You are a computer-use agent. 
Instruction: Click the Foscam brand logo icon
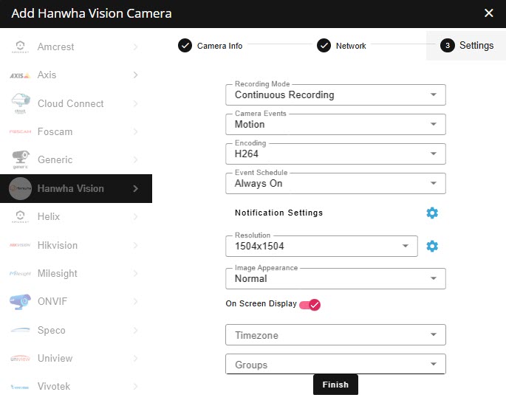(x=20, y=132)
